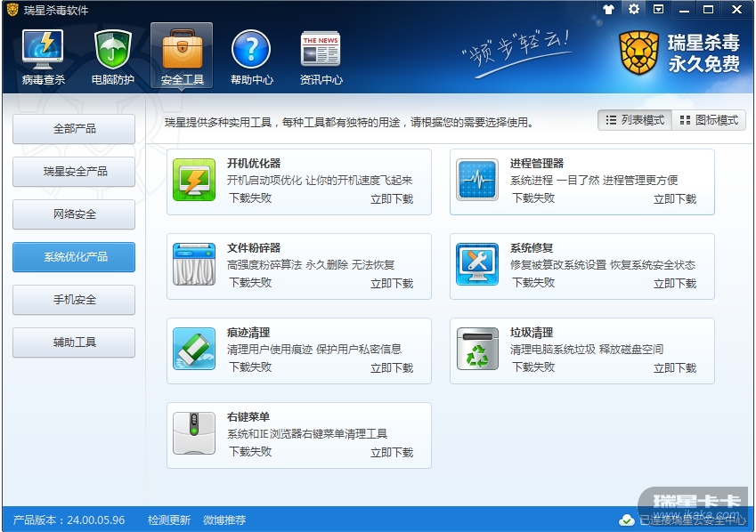Select the 辅助工具 category
The width and height of the screenshot is (756, 532).
pyautogui.click(x=74, y=343)
